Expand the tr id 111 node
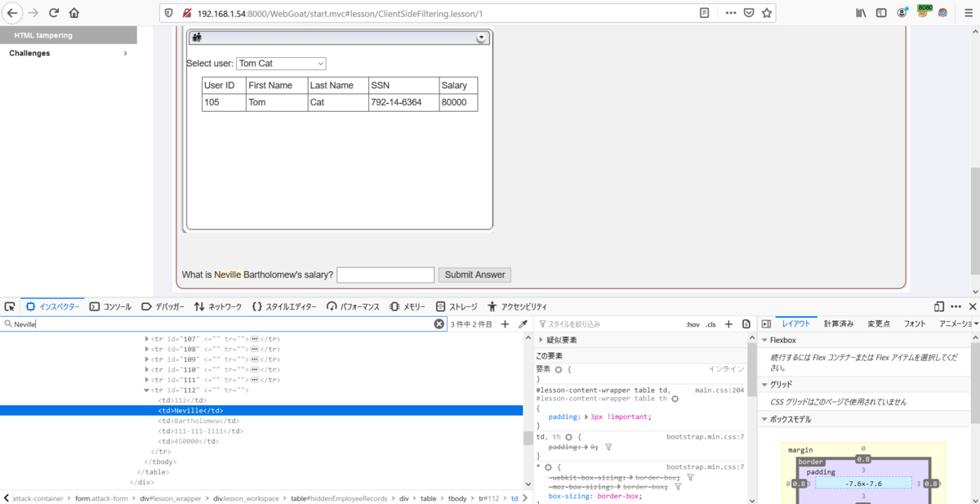Viewport: 980px width, 504px height. pyautogui.click(x=148, y=380)
